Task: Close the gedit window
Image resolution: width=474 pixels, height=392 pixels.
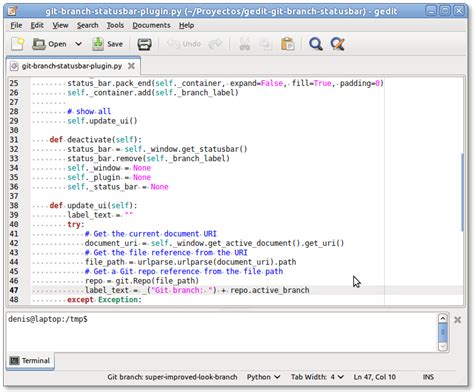Action: pos(459,11)
